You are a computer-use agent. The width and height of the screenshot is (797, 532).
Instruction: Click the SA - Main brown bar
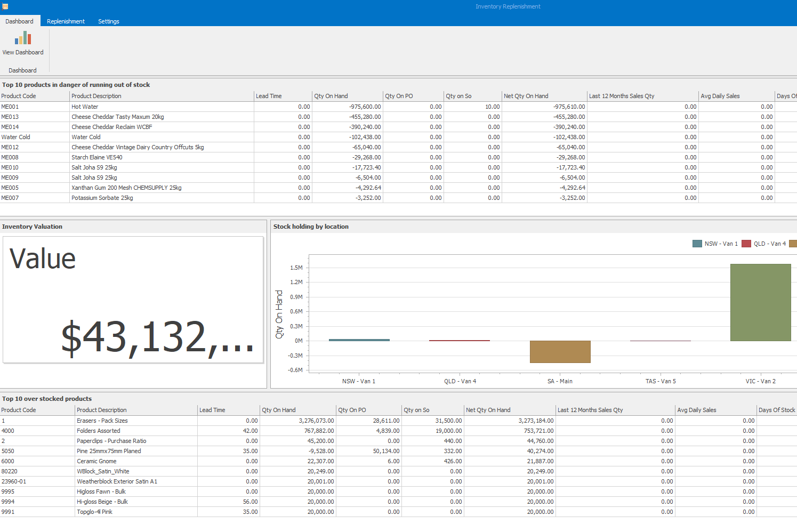[560, 352]
